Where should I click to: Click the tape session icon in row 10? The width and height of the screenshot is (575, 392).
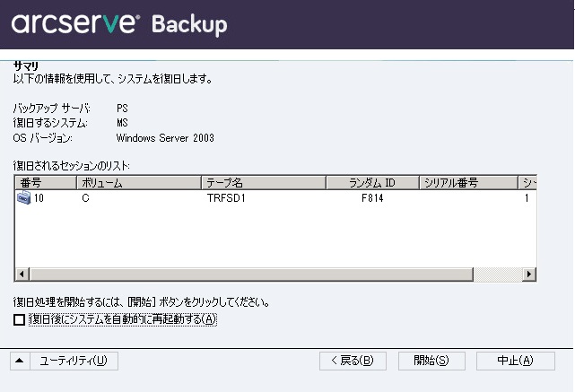24,198
